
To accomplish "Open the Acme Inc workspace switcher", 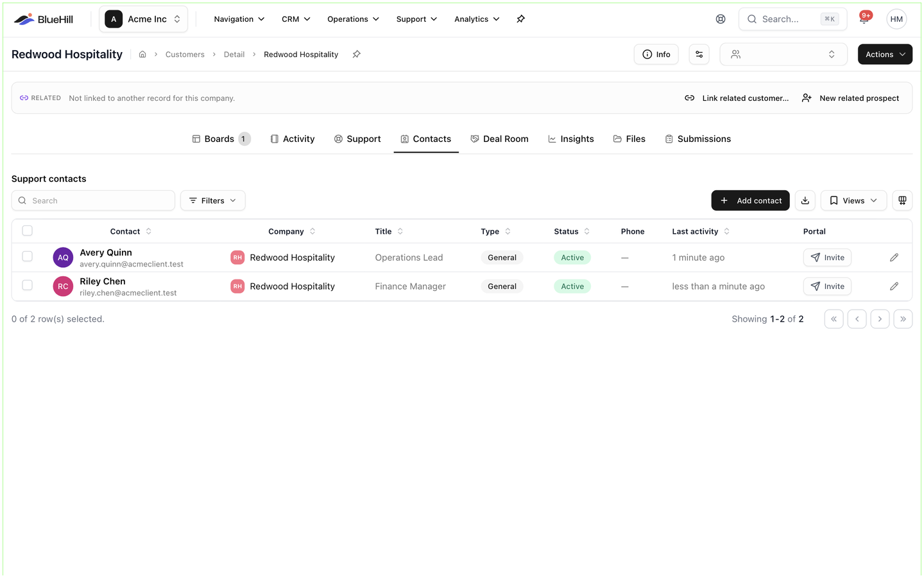I will click(x=143, y=19).
